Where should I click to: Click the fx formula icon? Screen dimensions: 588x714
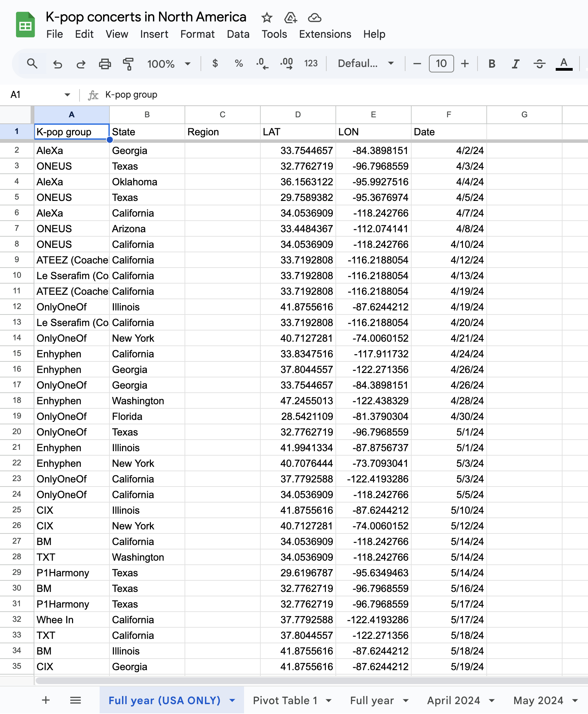(x=93, y=95)
